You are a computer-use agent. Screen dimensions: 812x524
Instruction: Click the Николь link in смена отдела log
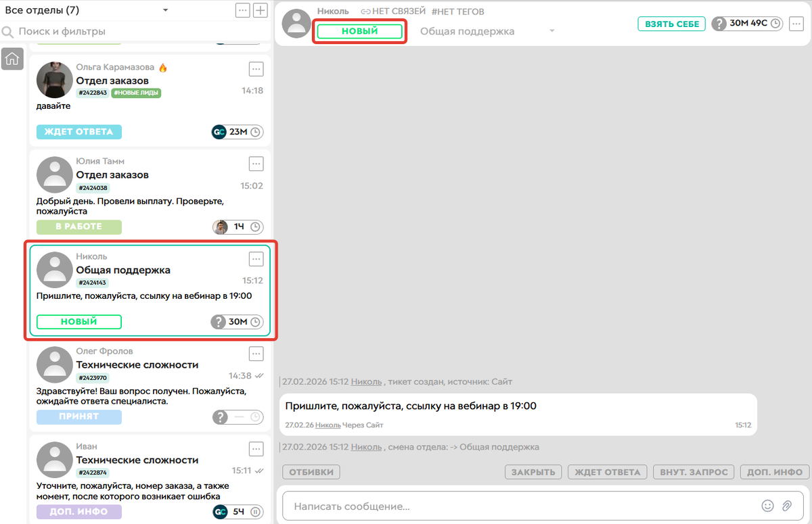[366, 447]
